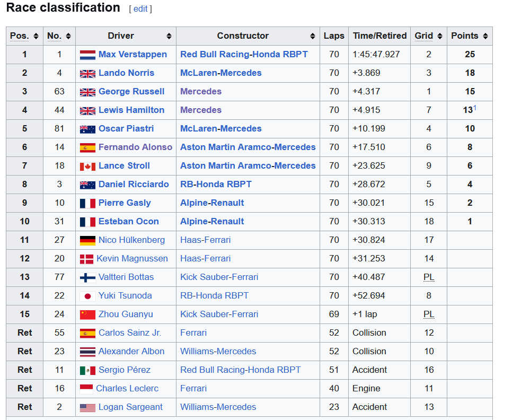Sort table by Grid column arrows
This screenshot has height=420, width=530.
[440, 36]
